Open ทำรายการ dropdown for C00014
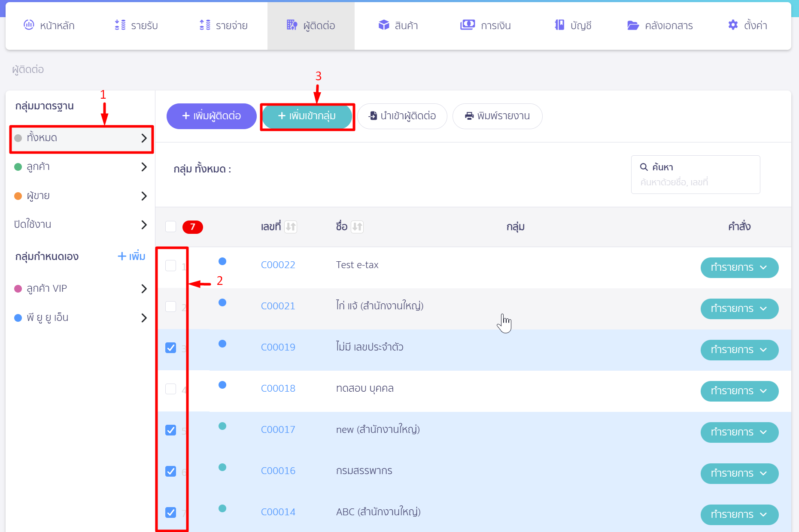 coord(739,515)
